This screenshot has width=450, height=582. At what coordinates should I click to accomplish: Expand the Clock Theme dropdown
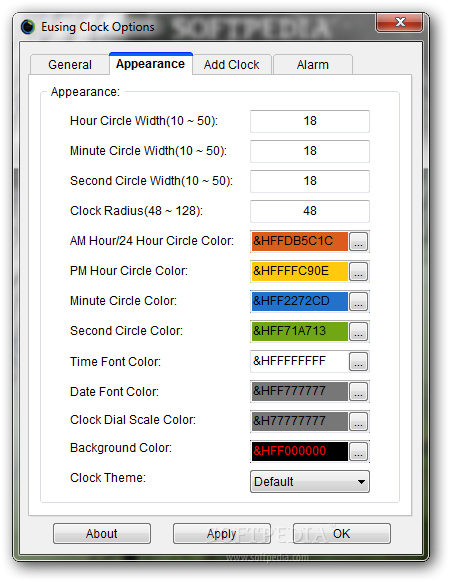[x=310, y=482]
